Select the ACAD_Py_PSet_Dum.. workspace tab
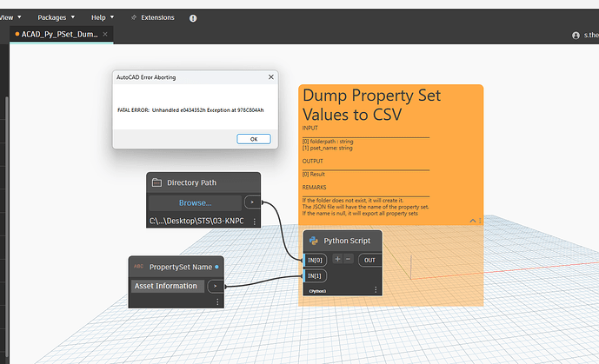 pyautogui.click(x=59, y=35)
